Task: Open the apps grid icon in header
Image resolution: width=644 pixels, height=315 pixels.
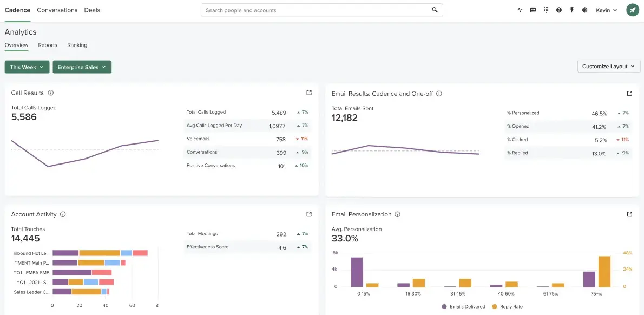Action: 546,10
